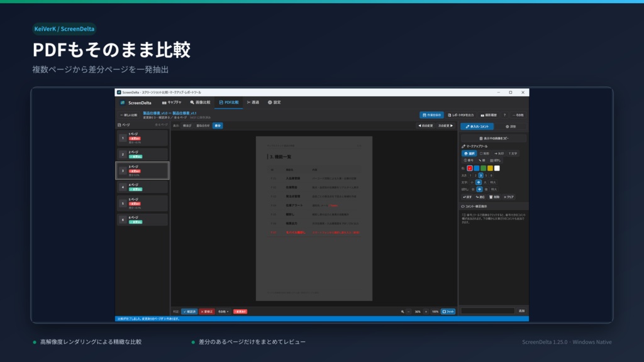
Task: Pick the white color swatch
Action: click(x=497, y=168)
